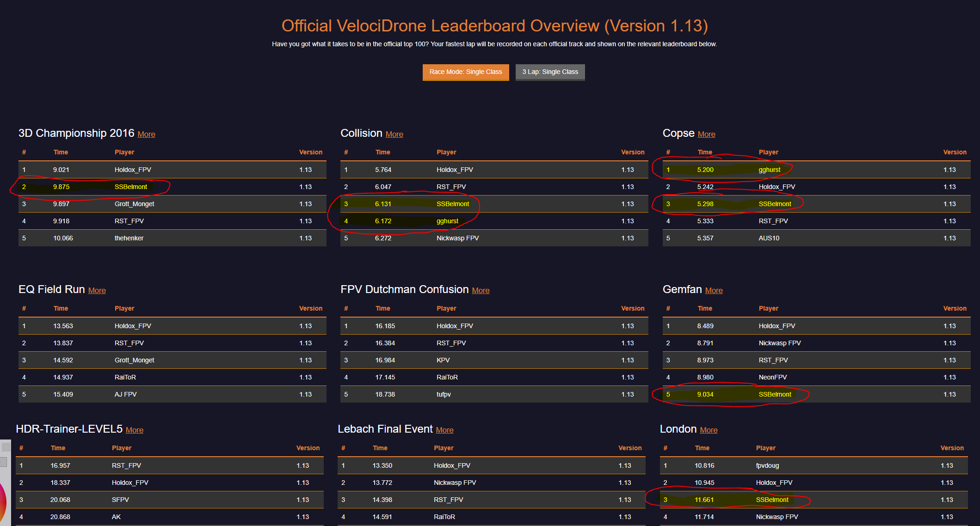Select AK in HDR-Trainer-LEVEL5 table

[116, 517]
